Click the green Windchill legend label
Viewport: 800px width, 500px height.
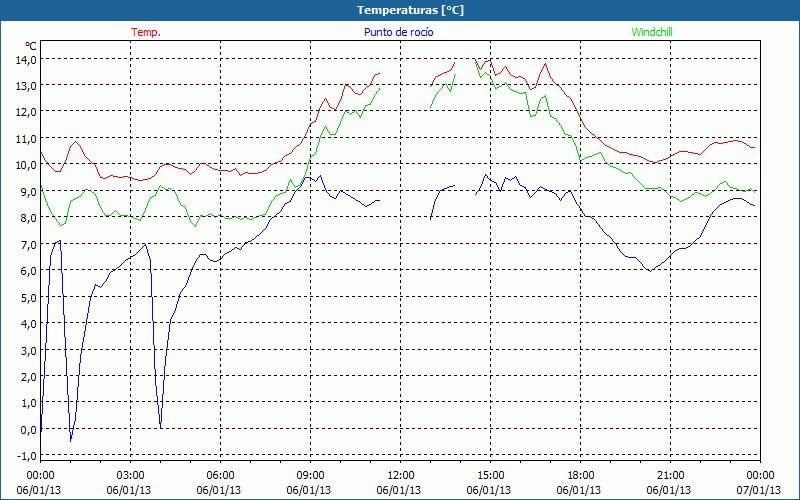(652, 32)
